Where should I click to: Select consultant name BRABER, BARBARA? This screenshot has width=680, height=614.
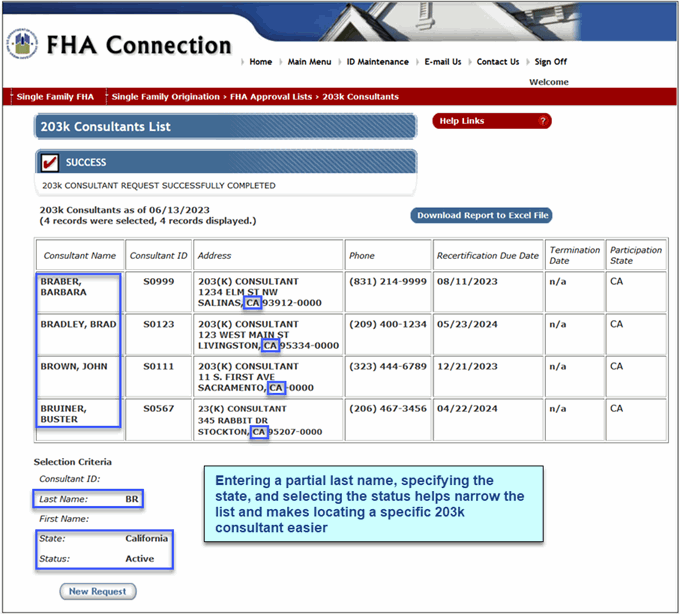[64, 287]
